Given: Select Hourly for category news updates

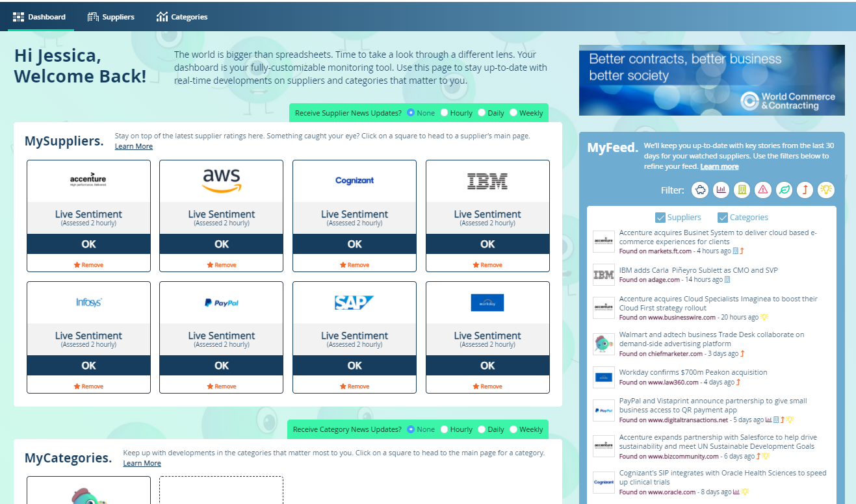Looking at the screenshot, I should pos(445,429).
